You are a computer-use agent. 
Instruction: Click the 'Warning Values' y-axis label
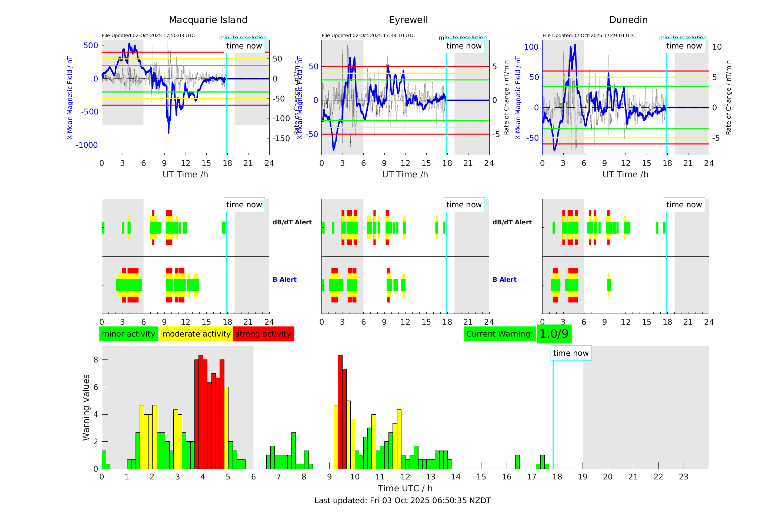(x=86, y=407)
